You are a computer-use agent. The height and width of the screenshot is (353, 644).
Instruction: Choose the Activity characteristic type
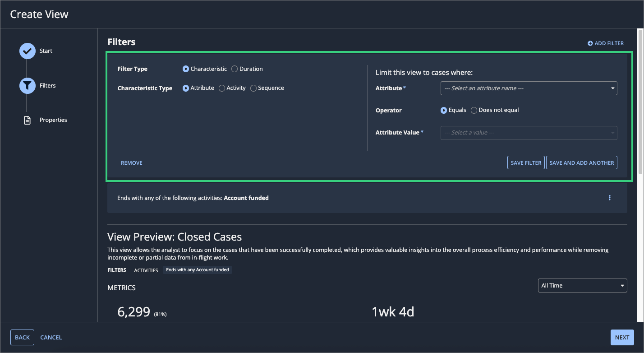point(222,88)
